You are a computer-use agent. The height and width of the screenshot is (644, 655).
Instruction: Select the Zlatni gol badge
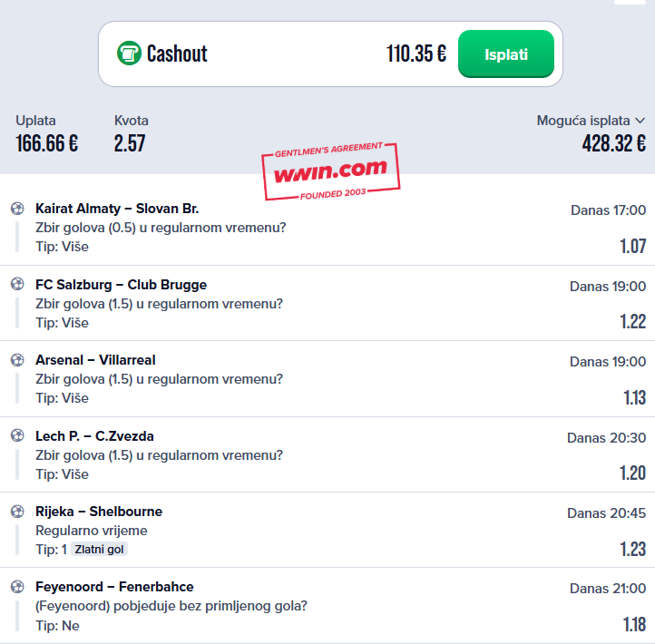(x=99, y=549)
